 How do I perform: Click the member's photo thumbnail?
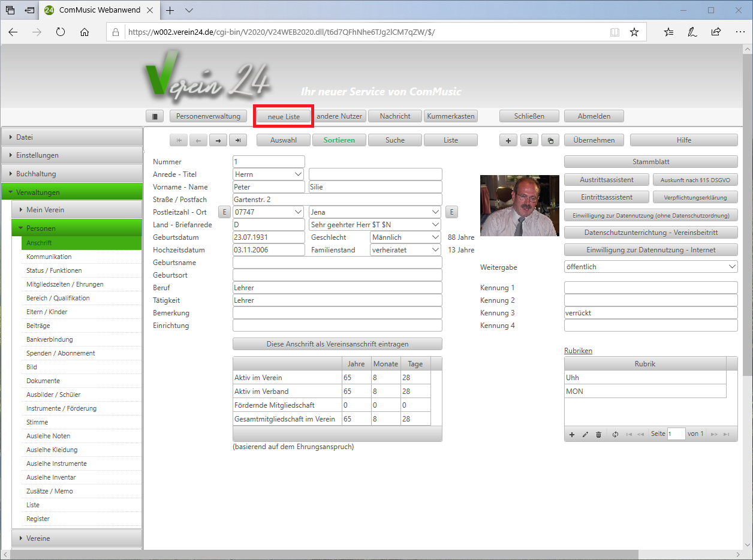tap(519, 206)
